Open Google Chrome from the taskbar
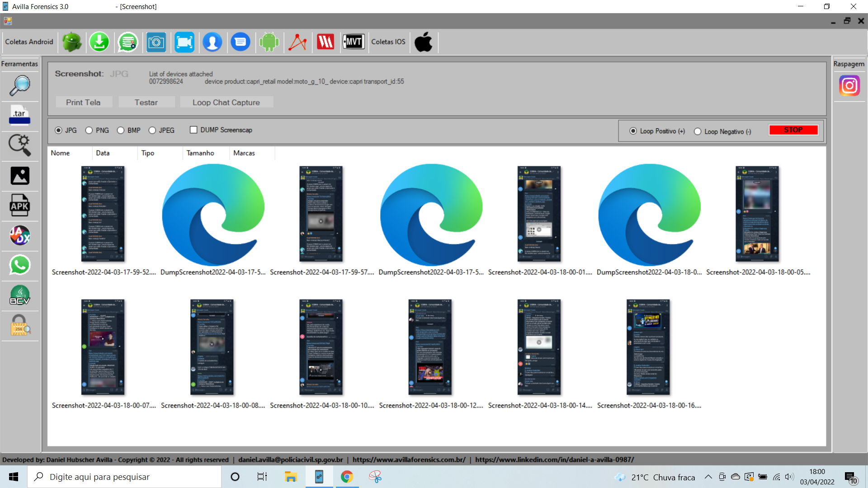The height and width of the screenshot is (488, 868). click(x=347, y=477)
